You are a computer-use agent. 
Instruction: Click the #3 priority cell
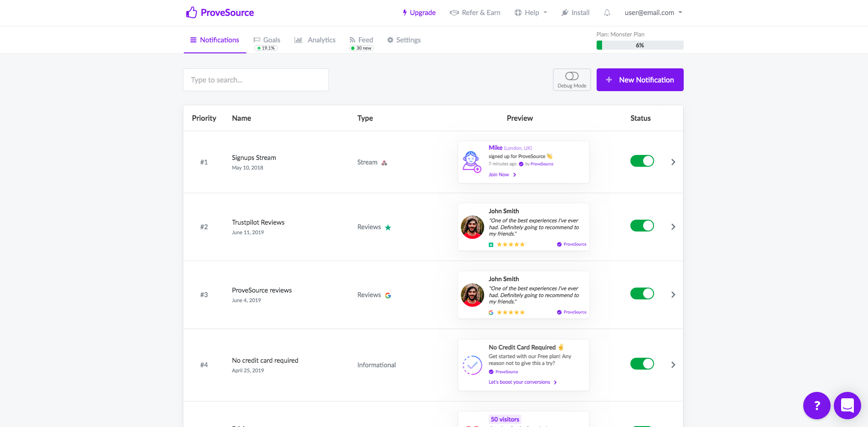pyautogui.click(x=204, y=295)
